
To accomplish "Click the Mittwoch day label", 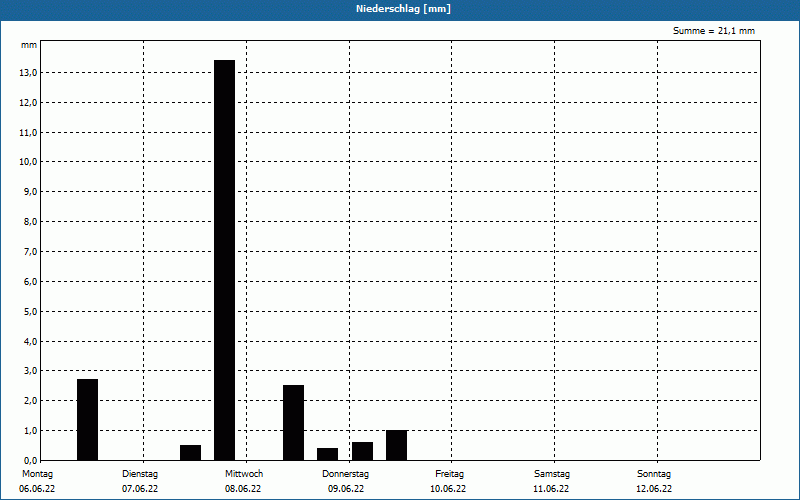I will point(244,474).
